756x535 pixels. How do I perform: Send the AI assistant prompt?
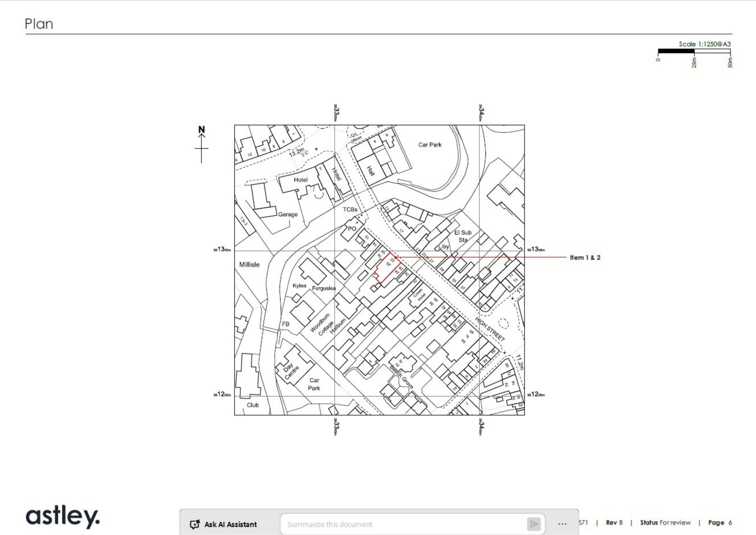point(533,524)
